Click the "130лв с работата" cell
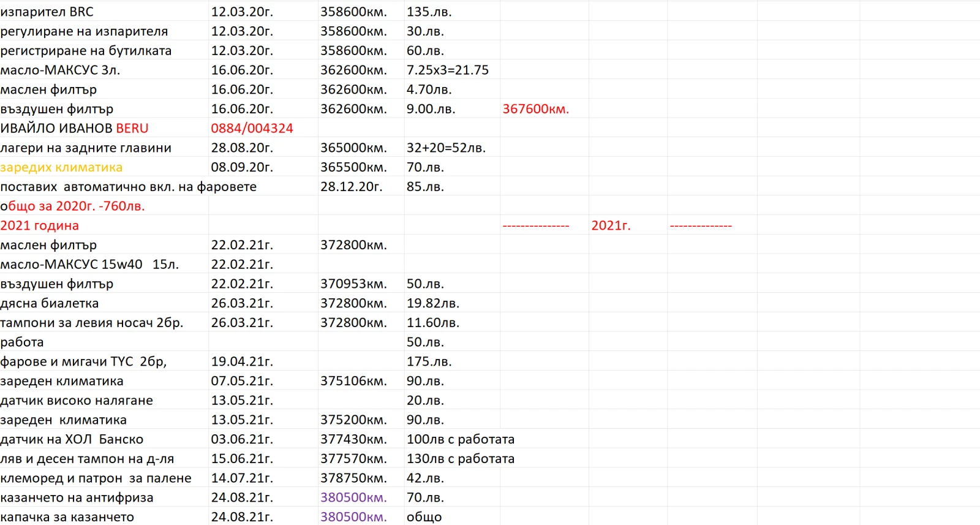 coord(461,459)
